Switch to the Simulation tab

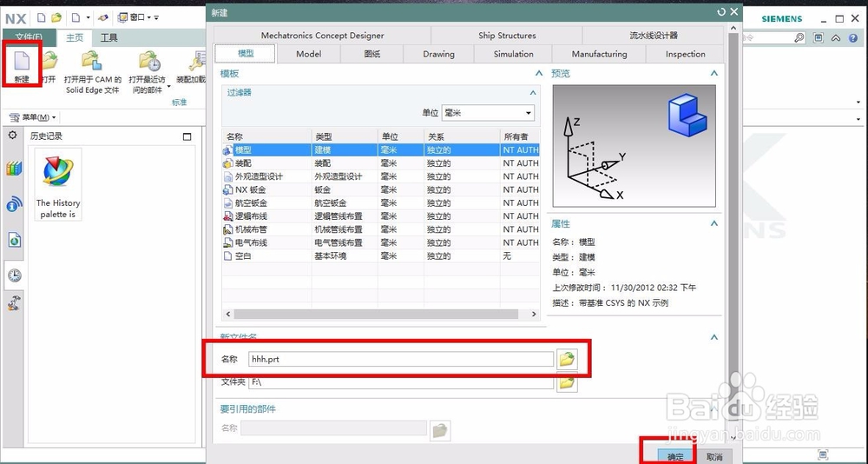click(513, 54)
